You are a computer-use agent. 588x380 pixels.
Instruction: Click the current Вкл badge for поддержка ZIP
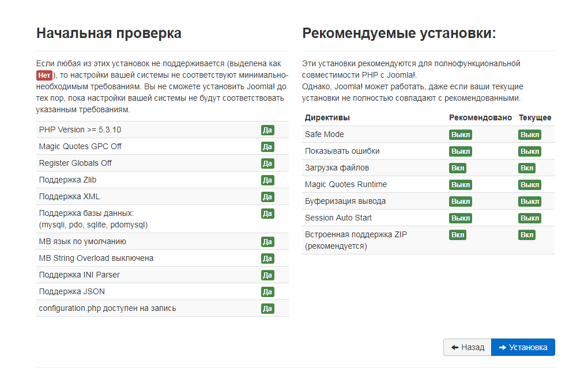(x=527, y=235)
